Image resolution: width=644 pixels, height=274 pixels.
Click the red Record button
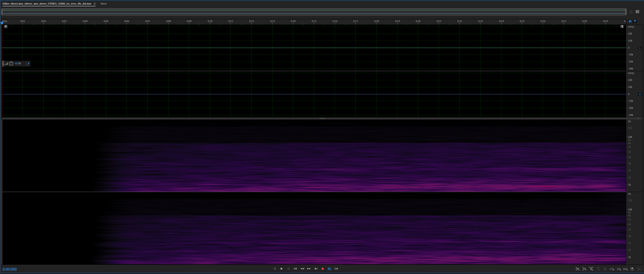click(x=322, y=269)
